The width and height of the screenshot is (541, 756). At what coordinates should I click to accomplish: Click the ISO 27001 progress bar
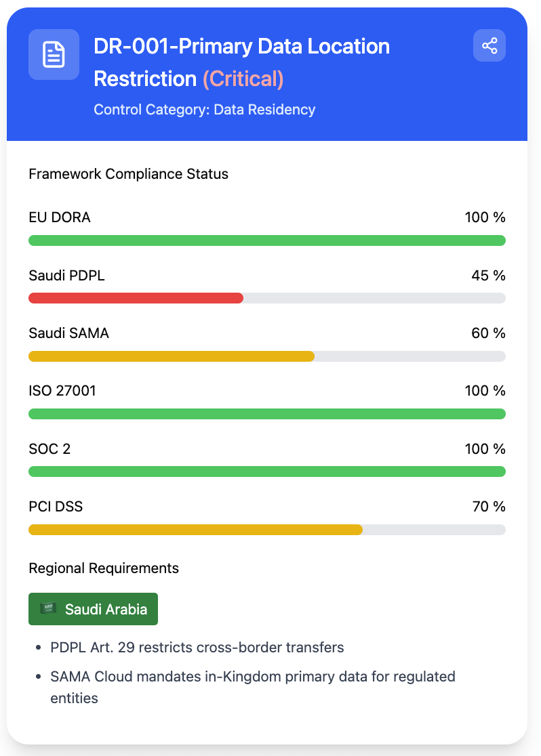pos(267,414)
